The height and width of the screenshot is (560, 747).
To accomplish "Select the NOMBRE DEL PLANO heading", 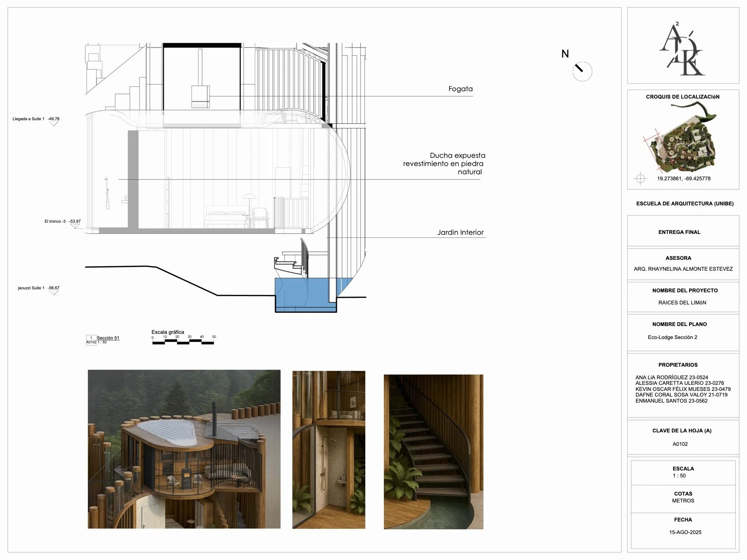I will [680, 324].
